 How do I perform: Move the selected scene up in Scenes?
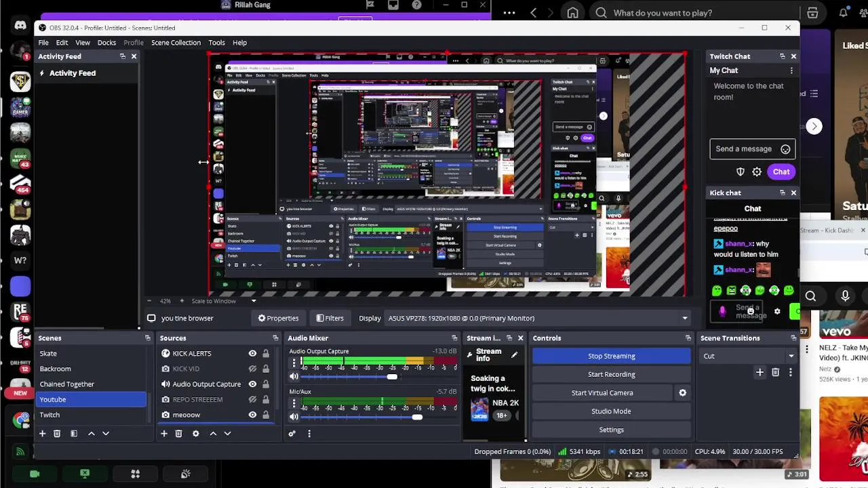(x=92, y=434)
